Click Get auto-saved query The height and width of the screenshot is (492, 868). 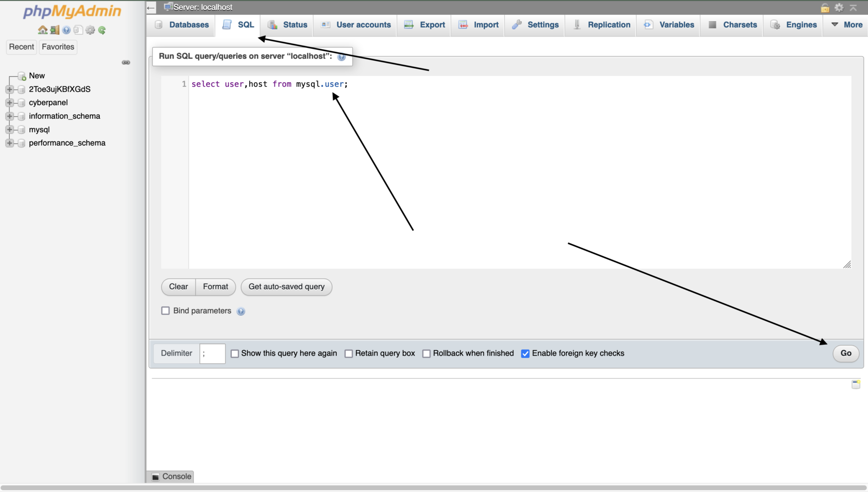(286, 287)
